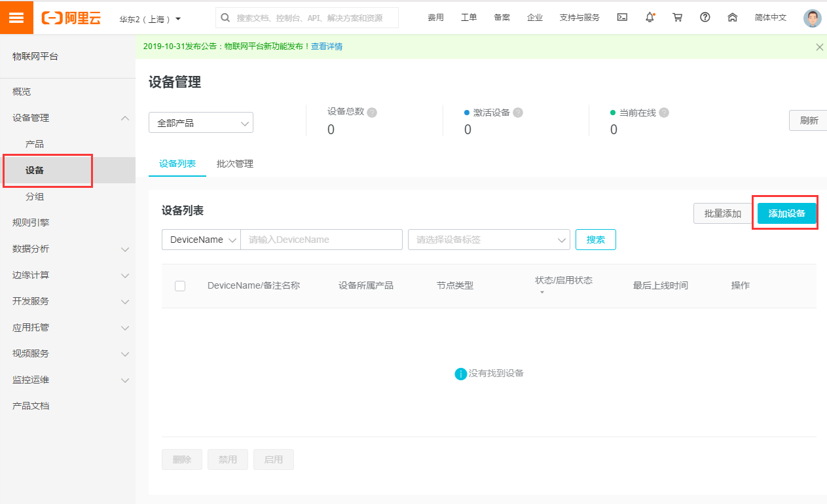827x504 pixels.
Task: Filter by 状态/启用状态 column arrow
Action: coord(542,293)
